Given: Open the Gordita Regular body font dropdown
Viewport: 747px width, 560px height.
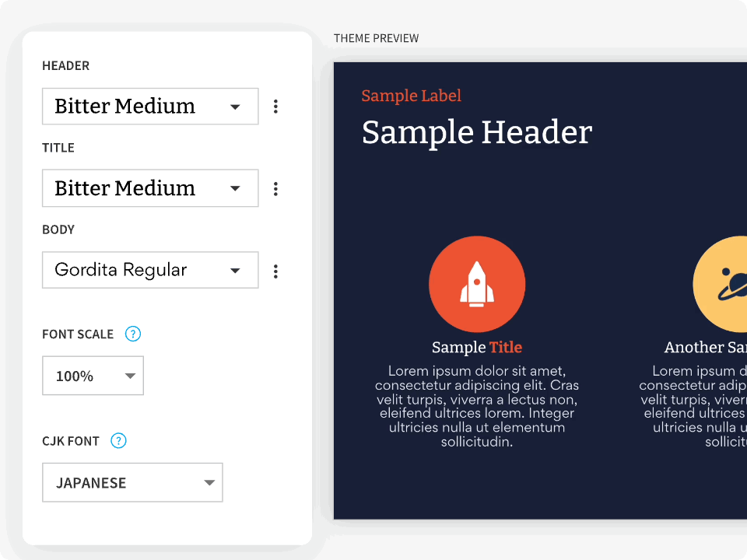Looking at the screenshot, I should pos(150,270).
